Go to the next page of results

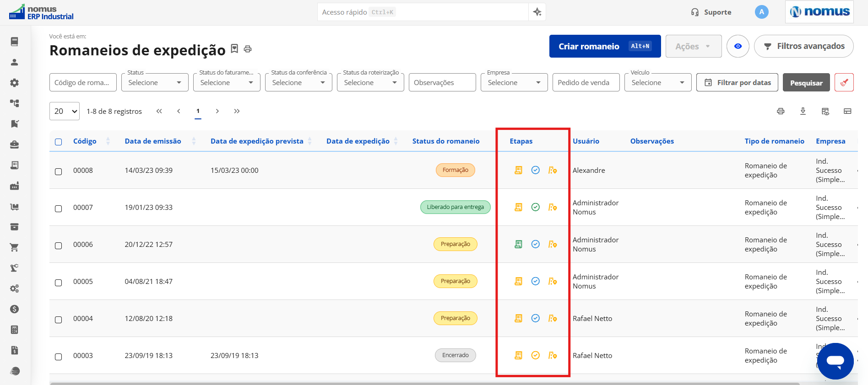[x=217, y=111]
